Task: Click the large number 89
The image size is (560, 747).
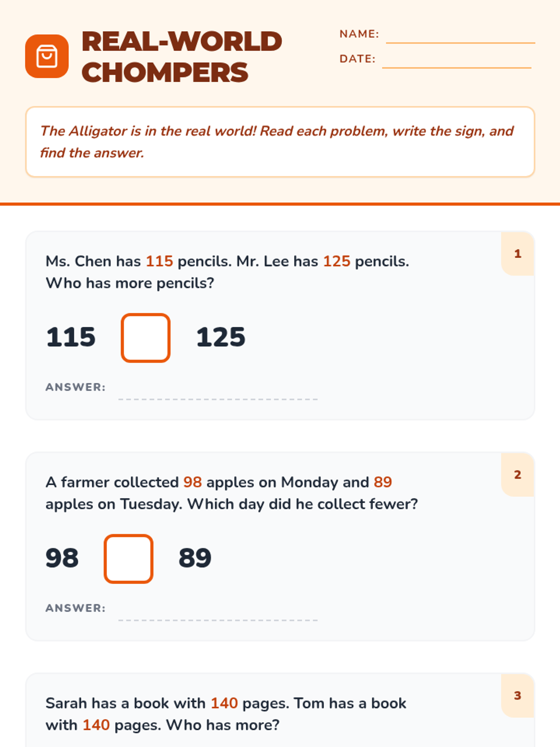Action: (x=195, y=558)
